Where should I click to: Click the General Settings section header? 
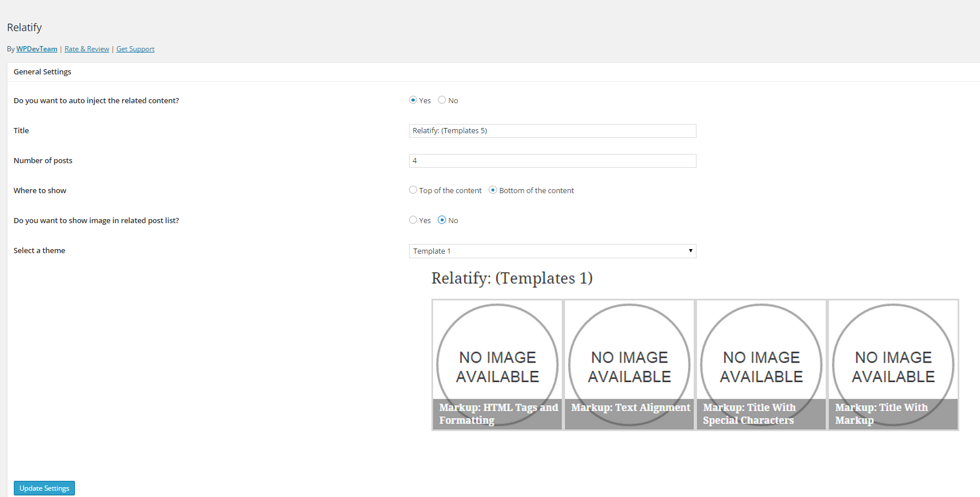coord(43,72)
